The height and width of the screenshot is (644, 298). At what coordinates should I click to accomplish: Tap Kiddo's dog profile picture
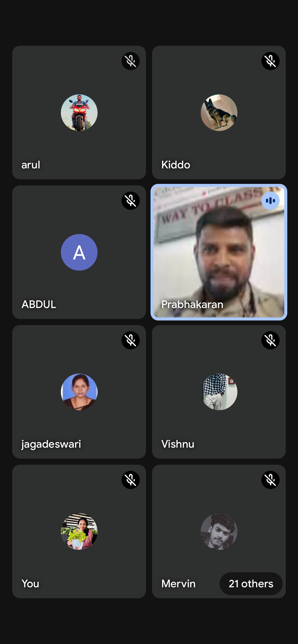tap(219, 113)
